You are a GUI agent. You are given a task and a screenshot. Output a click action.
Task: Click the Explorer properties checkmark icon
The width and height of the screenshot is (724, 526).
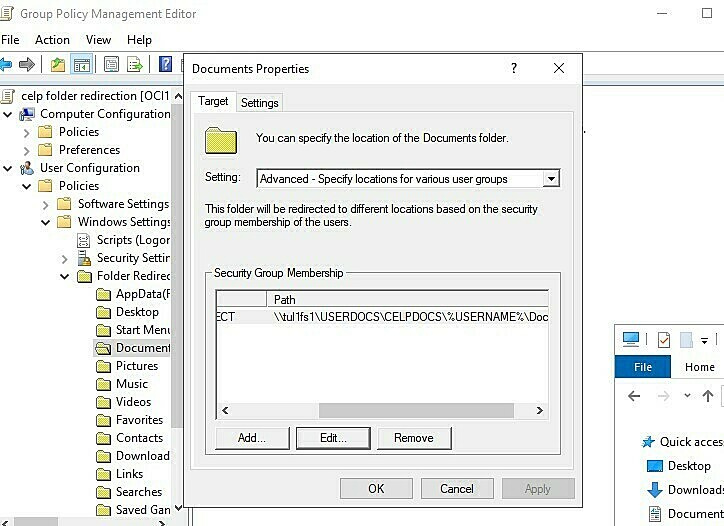point(664,340)
